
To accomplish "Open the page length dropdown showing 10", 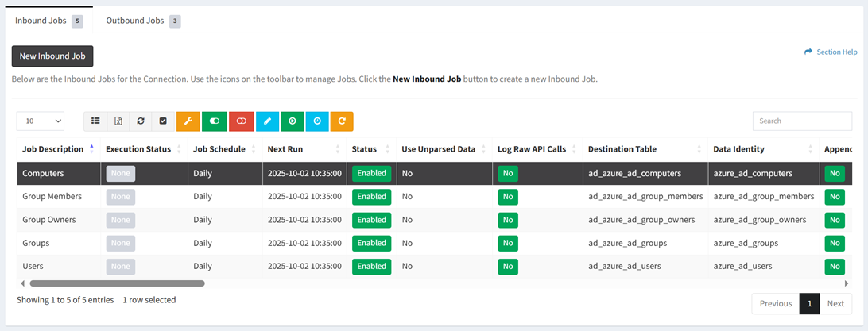I will (x=40, y=121).
